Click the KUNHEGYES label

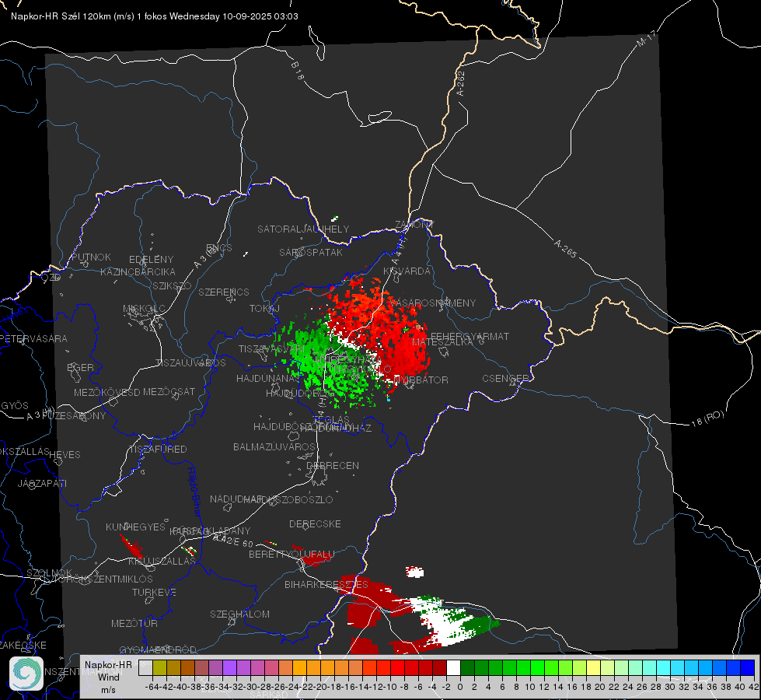point(135,527)
